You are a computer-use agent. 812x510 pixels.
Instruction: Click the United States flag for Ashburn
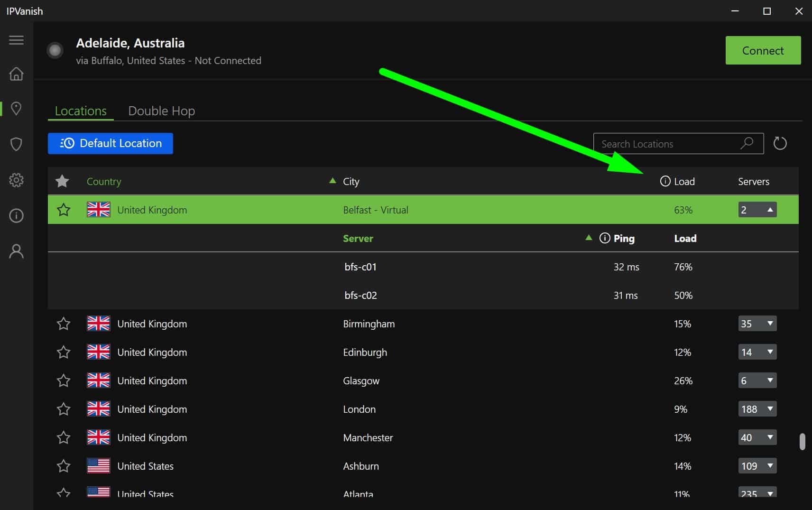(x=99, y=466)
